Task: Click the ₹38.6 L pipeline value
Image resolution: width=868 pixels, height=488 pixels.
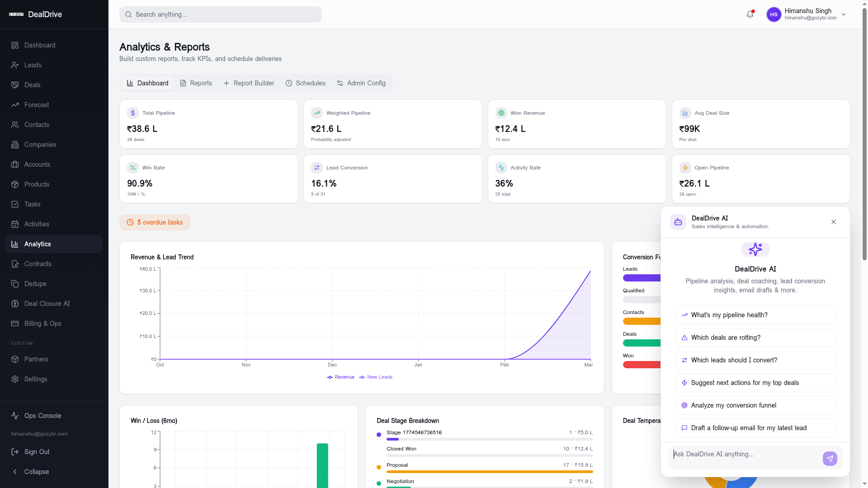Action: pyautogui.click(x=142, y=129)
